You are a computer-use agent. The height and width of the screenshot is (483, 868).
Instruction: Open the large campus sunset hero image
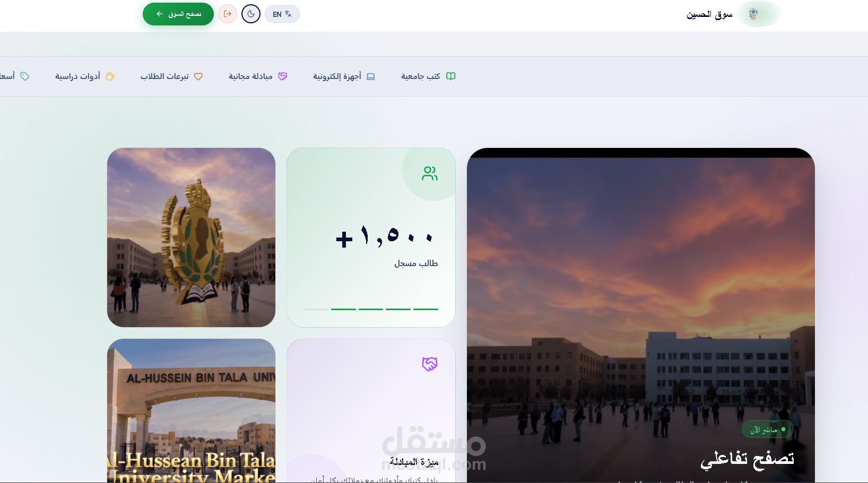tap(641, 315)
